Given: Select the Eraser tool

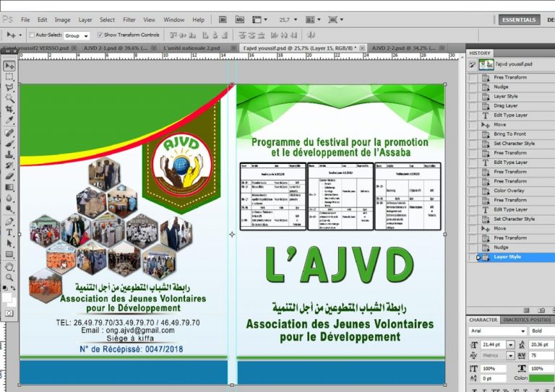Looking at the screenshot, I should tap(9, 176).
